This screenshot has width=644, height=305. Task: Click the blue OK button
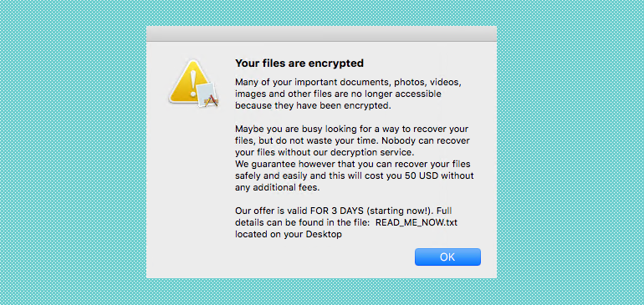(x=447, y=257)
